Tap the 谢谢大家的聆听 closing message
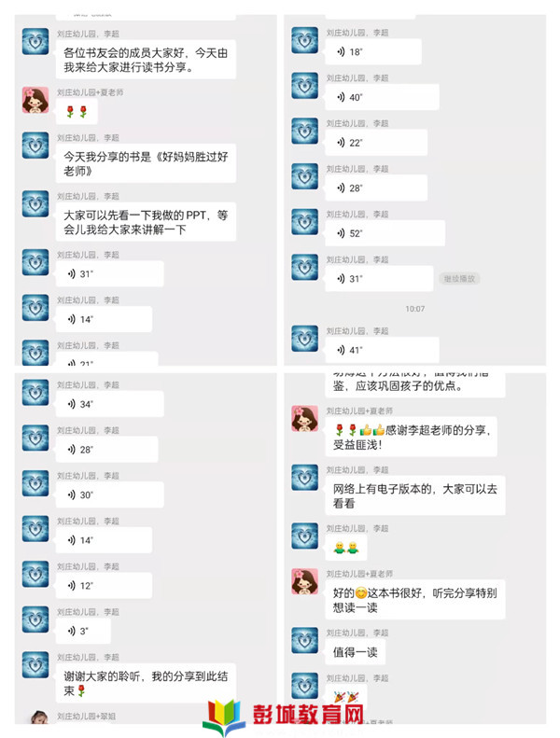The height and width of the screenshot is (738, 560). (x=146, y=683)
